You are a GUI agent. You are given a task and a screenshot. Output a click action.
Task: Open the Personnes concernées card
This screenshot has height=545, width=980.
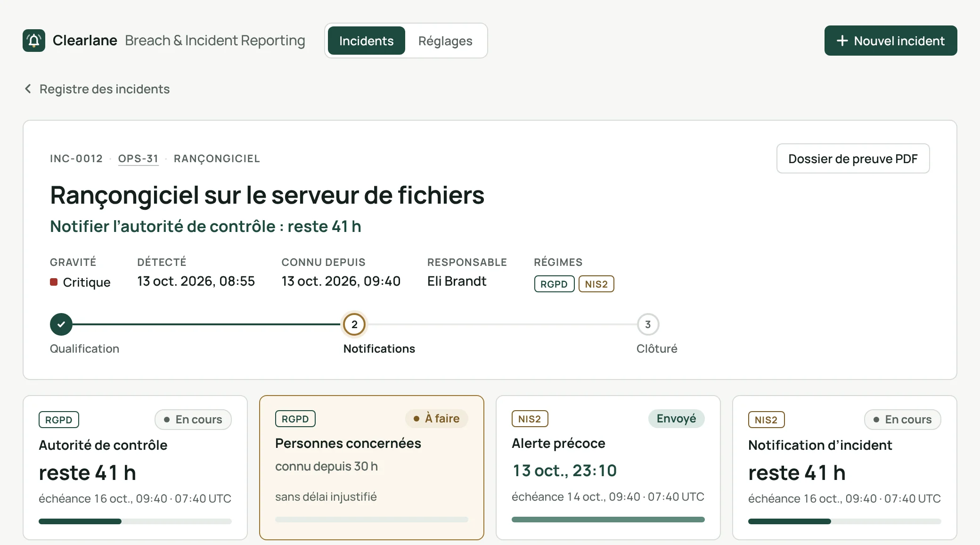point(372,468)
